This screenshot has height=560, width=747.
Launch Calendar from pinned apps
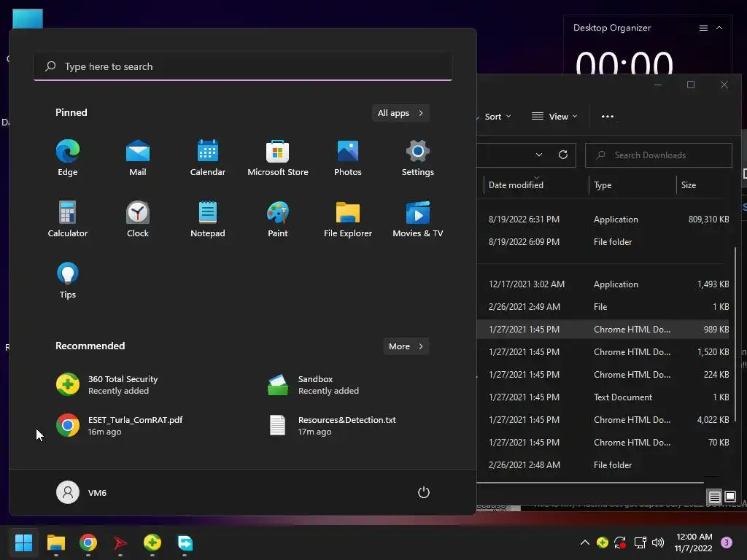pyautogui.click(x=208, y=158)
